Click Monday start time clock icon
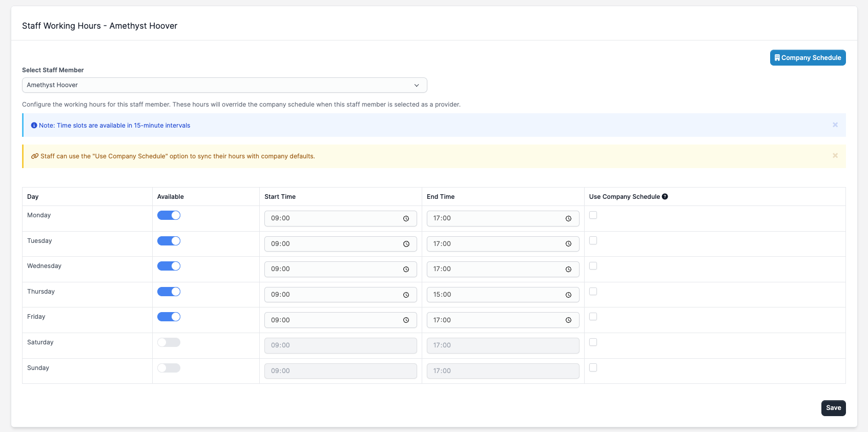 click(x=406, y=219)
